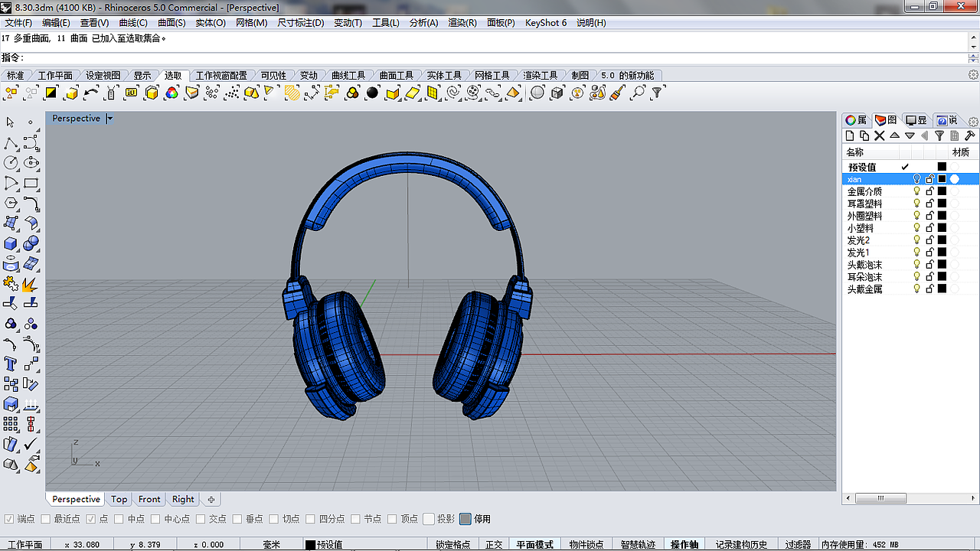The height and width of the screenshot is (551, 980).
Task: Toggle the 垂点 osnap checkbox
Action: click(237, 519)
